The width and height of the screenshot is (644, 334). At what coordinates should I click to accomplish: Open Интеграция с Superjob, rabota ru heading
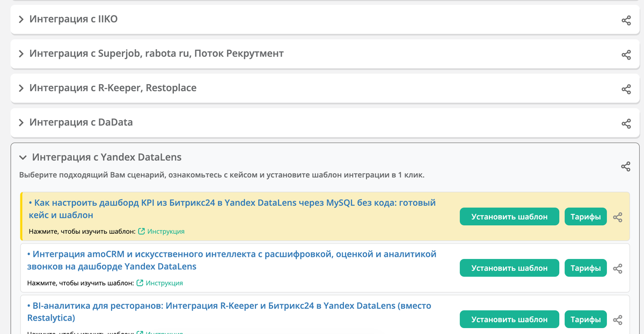pos(157,54)
